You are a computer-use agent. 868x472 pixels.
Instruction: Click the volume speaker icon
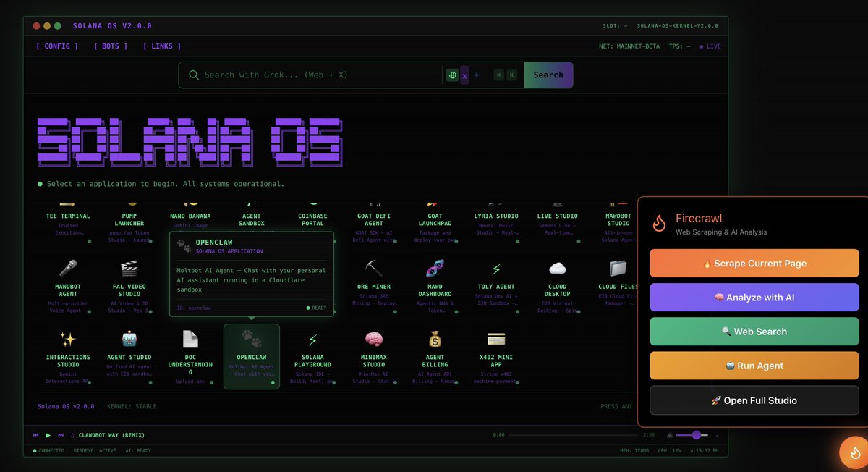point(669,435)
